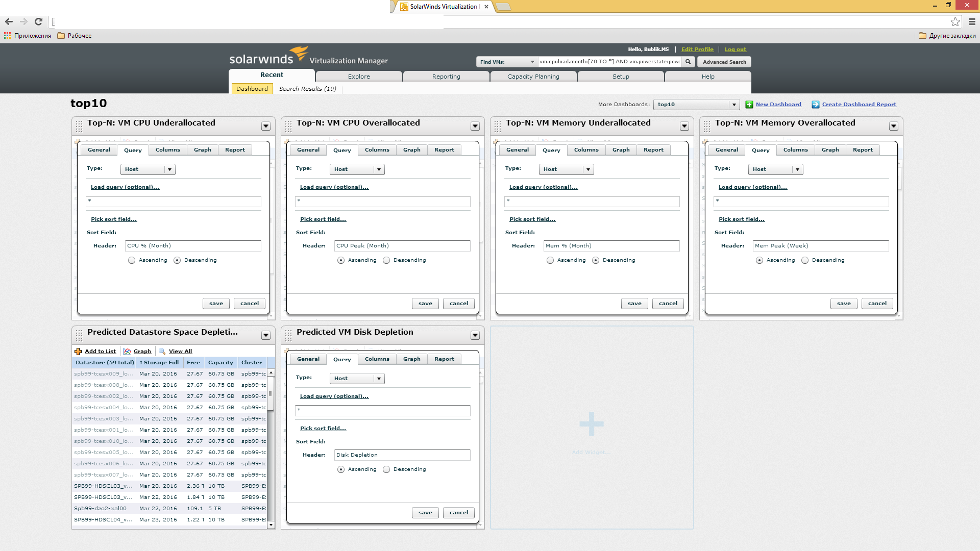Expand VM Memory Overallocated widget menu arrow
This screenshot has height=551, width=980.
893,126
